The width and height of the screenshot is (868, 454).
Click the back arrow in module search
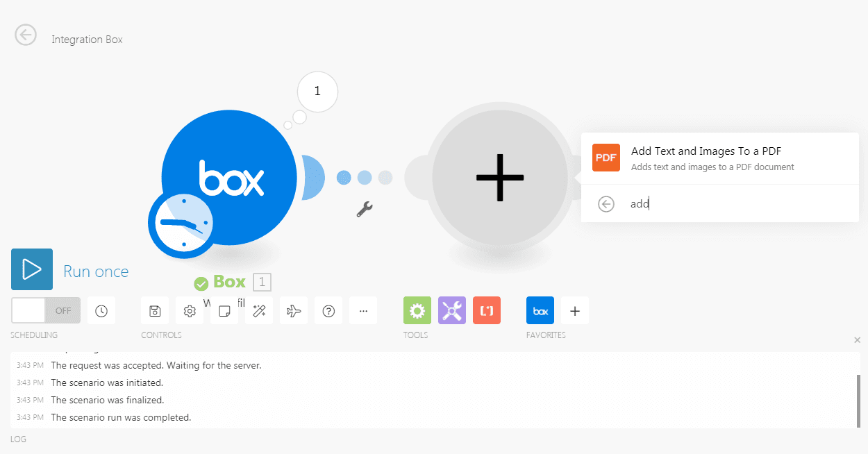click(x=606, y=204)
